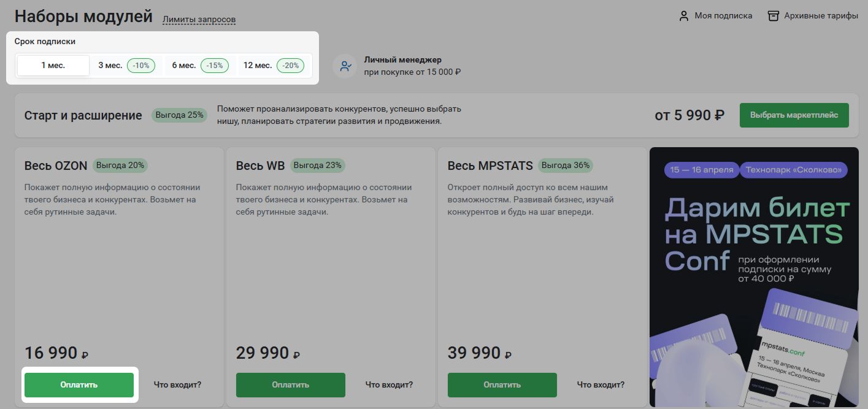
Task: Click the Выгода 25% badge
Action: 179,115
